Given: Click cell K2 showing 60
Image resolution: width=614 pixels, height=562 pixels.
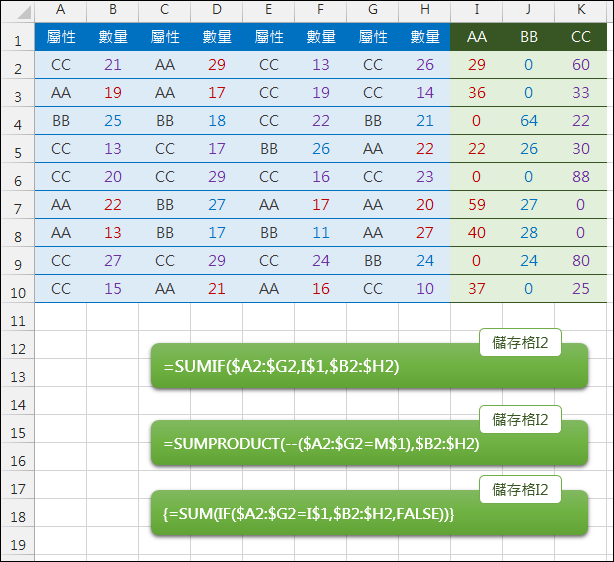Looking at the screenshot, I should click(x=581, y=65).
